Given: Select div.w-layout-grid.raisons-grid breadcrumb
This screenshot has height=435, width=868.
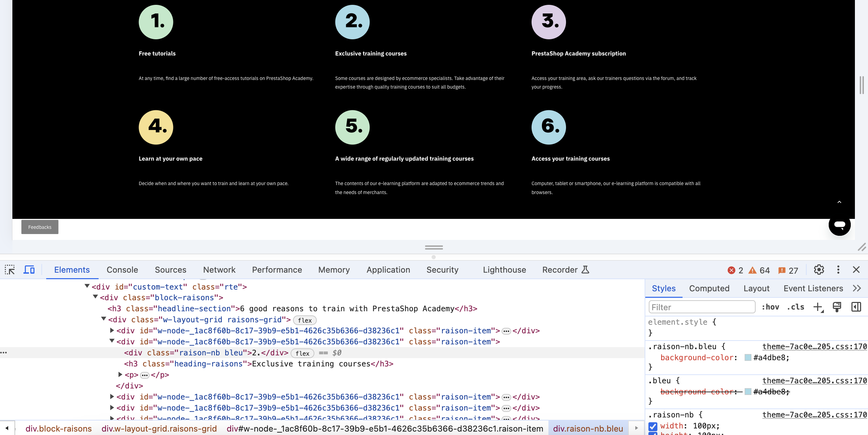Looking at the screenshot, I should 159,428.
